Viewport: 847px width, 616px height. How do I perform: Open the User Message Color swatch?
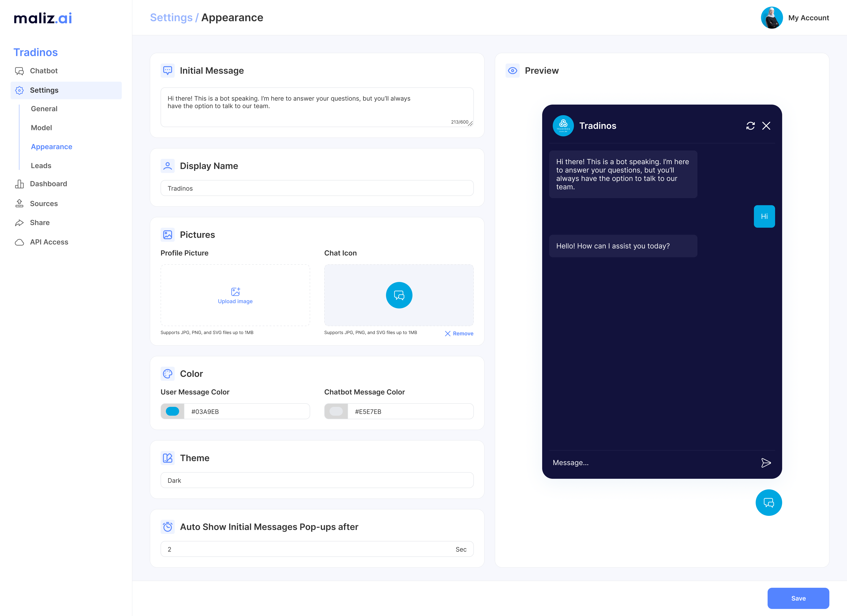(x=172, y=411)
